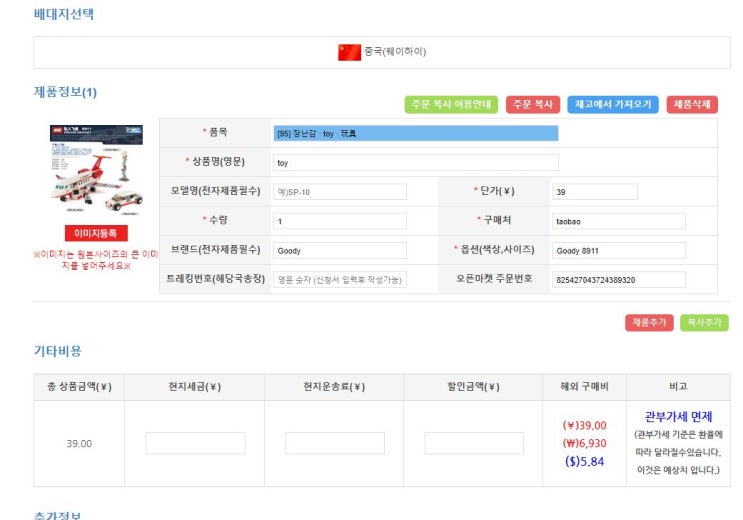Click the red 주문 복사 button

[533, 104]
